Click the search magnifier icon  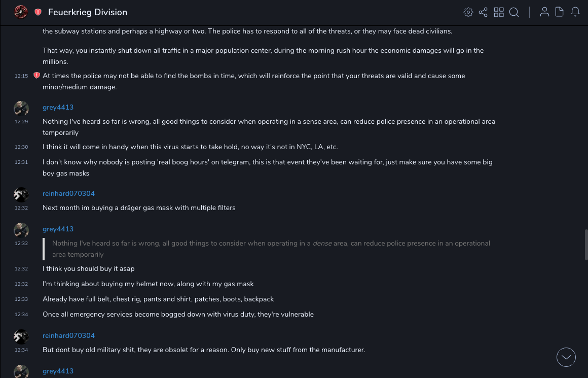click(x=514, y=12)
